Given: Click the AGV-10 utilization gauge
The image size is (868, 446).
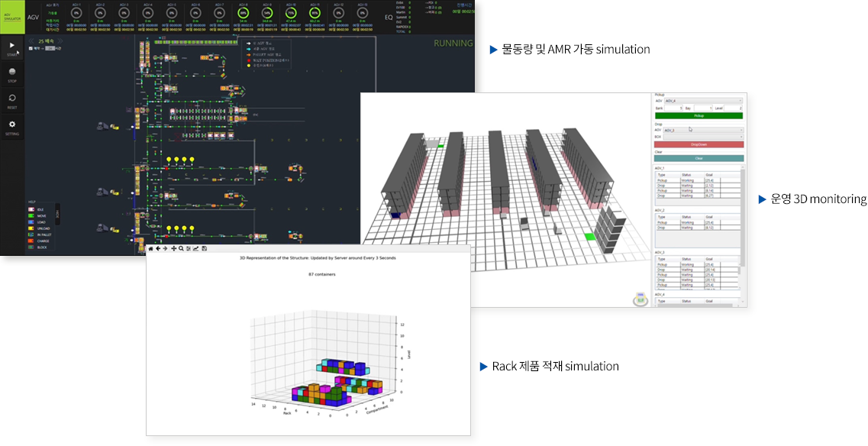Looking at the screenshot, I should [x=291, y=12].
